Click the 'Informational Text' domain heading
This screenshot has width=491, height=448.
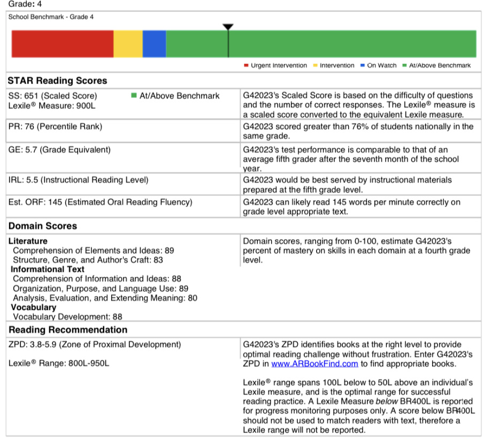47,269
